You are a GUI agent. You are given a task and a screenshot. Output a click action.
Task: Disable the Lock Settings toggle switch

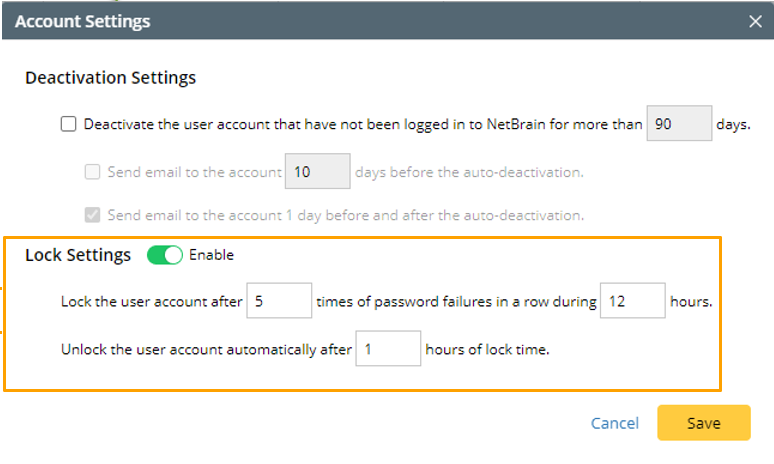(164, 255)
